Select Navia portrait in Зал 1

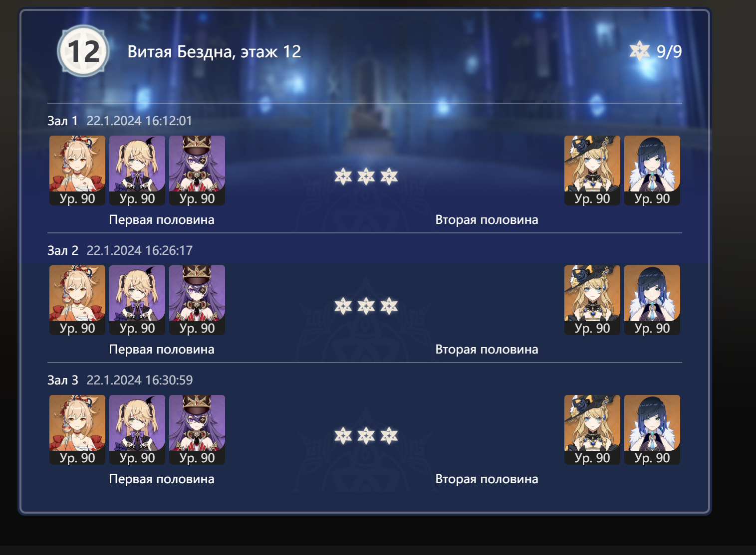592,171
